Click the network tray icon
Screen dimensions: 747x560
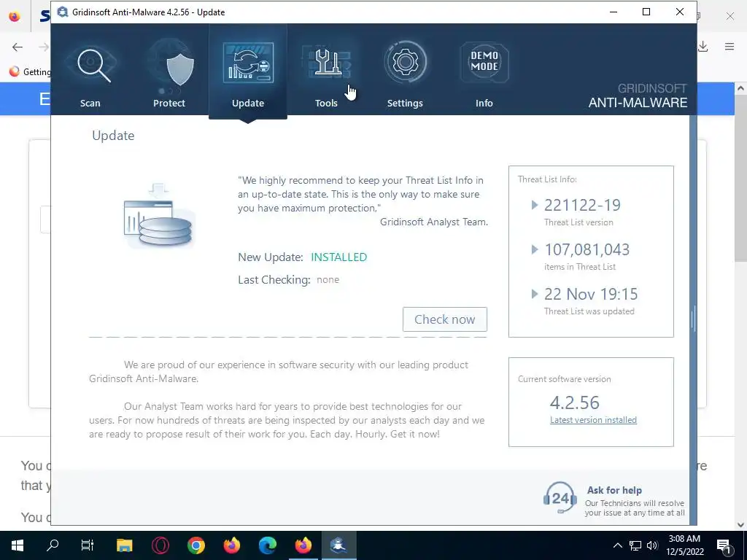[635, 545]
